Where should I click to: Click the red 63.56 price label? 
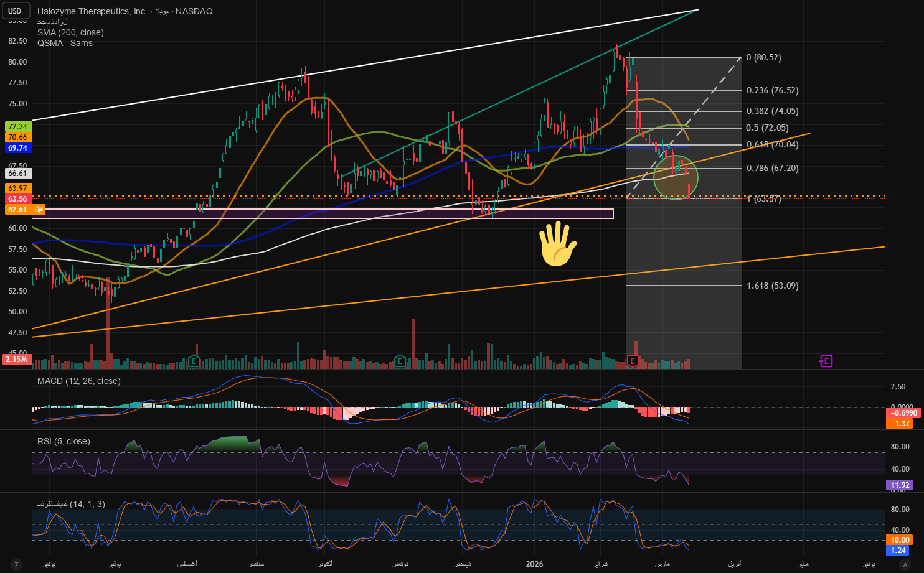point(17,199)
